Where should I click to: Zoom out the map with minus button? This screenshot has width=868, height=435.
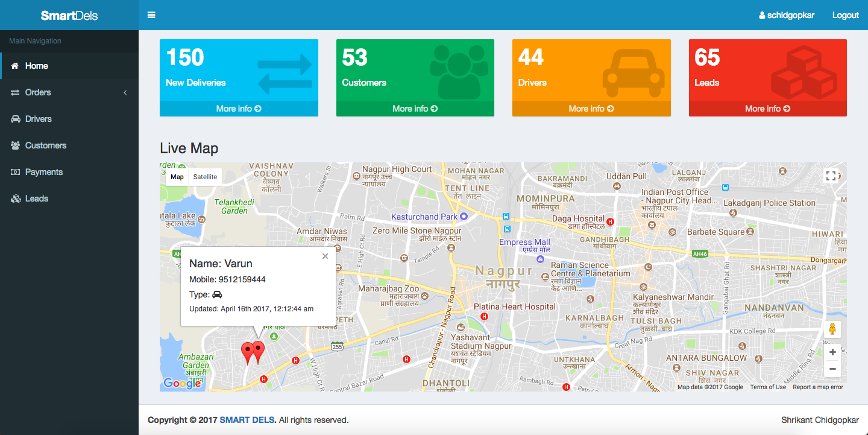pos(832,369)
